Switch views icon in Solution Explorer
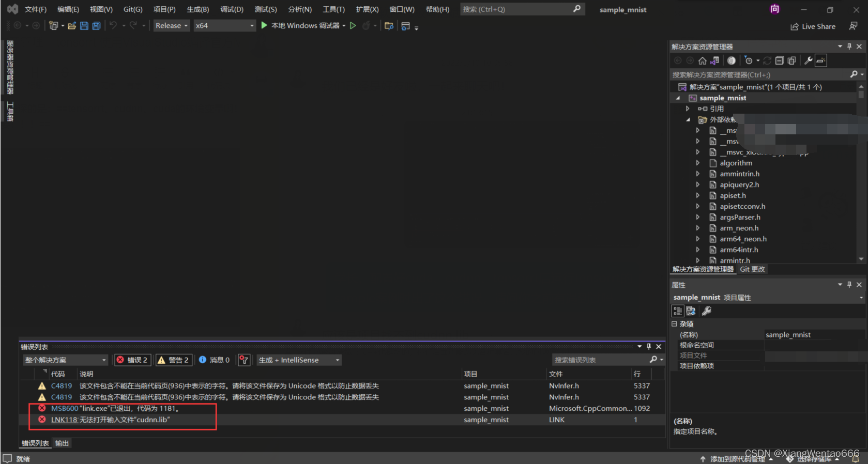Image resolution: width=868 pixels, height=464 pixels. 715,60
